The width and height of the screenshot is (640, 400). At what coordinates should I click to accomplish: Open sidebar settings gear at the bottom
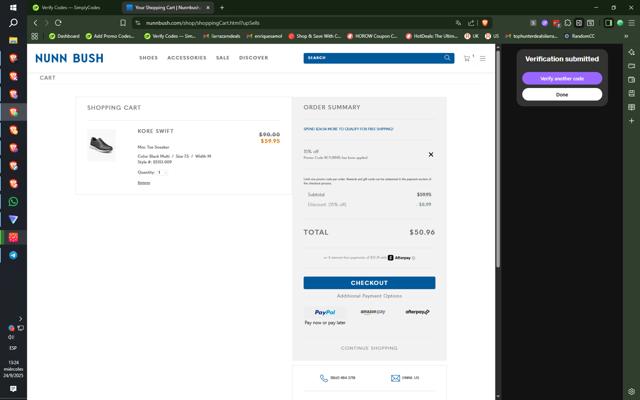pos(631,392)
